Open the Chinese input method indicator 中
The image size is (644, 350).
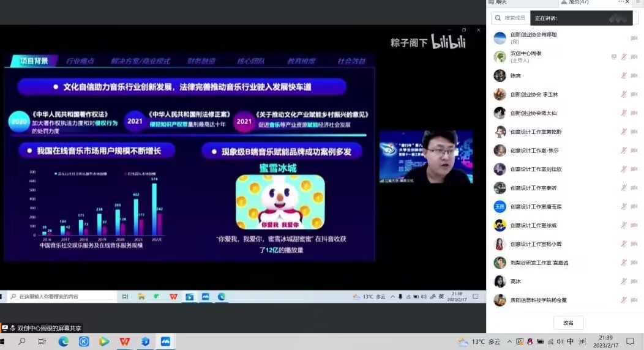(571, 341)
